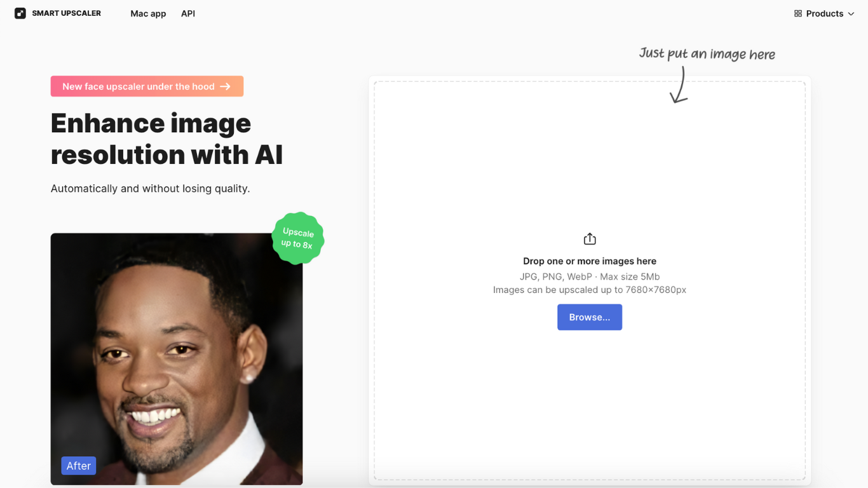The width and height of the screenshot is (868, 488).
Task: Open Products via the grid icon
Action: coord(797,13)
